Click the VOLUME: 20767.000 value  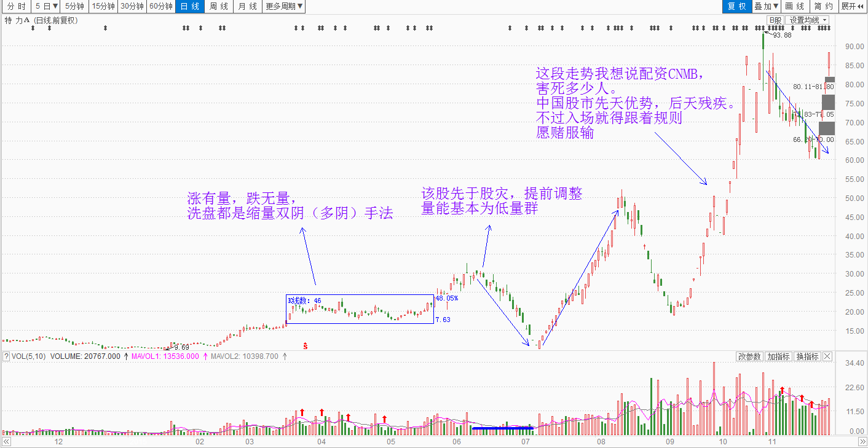tap(85, 356)
